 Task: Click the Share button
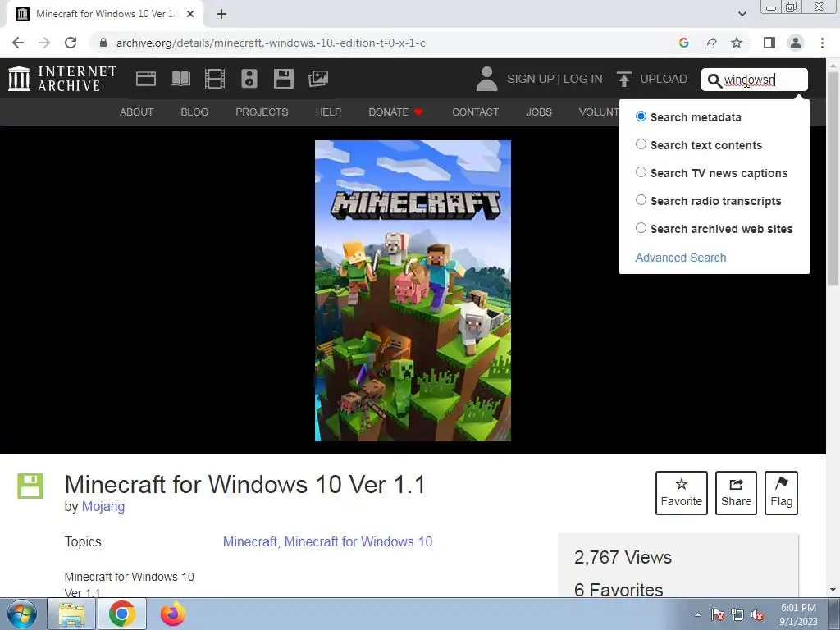[x=736, y=493]
